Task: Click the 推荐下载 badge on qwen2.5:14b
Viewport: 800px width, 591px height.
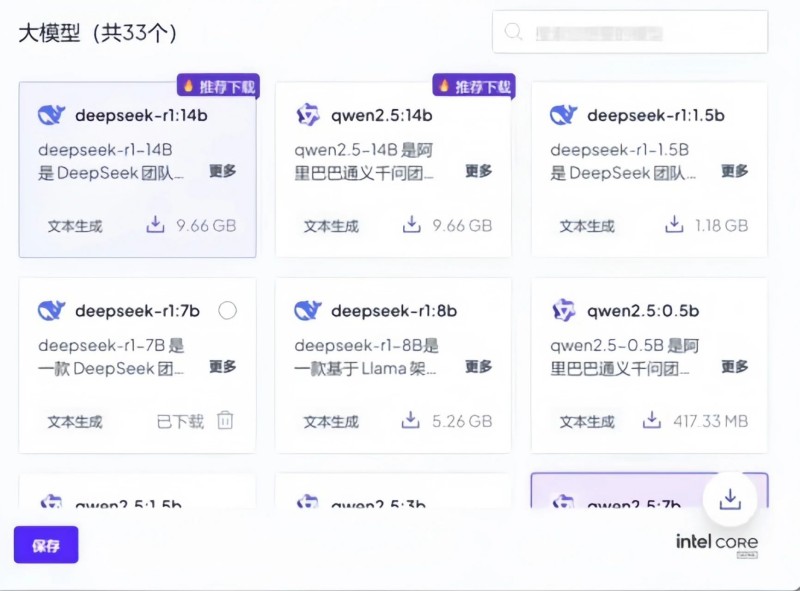Action: click(473, 85)
